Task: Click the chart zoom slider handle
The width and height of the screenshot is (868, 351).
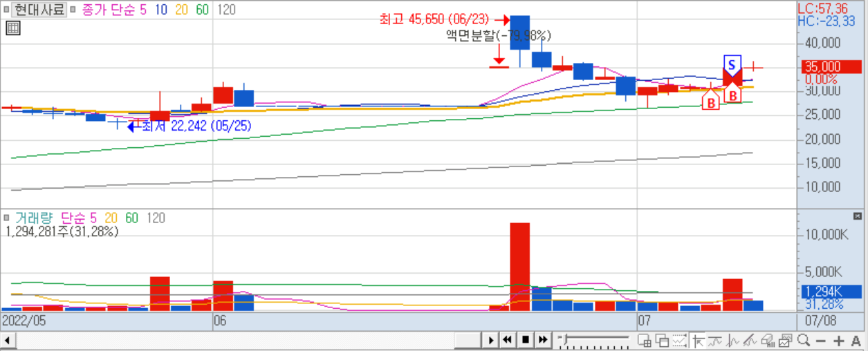Action: (x=565, y=339)
